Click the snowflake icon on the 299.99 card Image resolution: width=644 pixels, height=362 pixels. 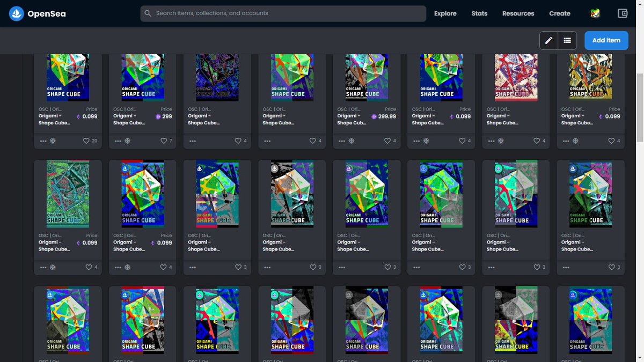(x=352, y=141)
